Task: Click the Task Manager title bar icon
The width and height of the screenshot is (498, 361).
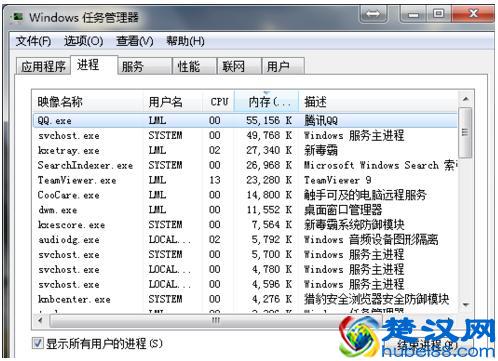Action: click(17, 16)
